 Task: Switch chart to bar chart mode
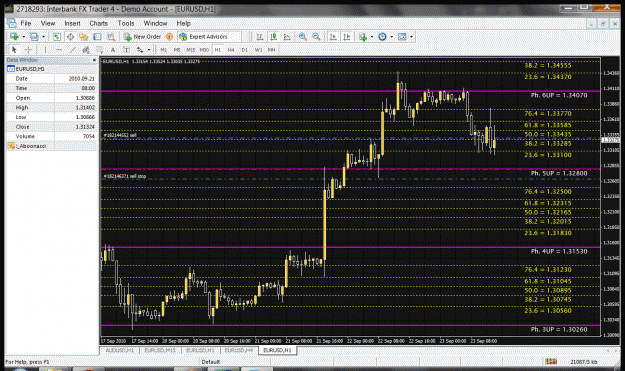coord(260,37)
